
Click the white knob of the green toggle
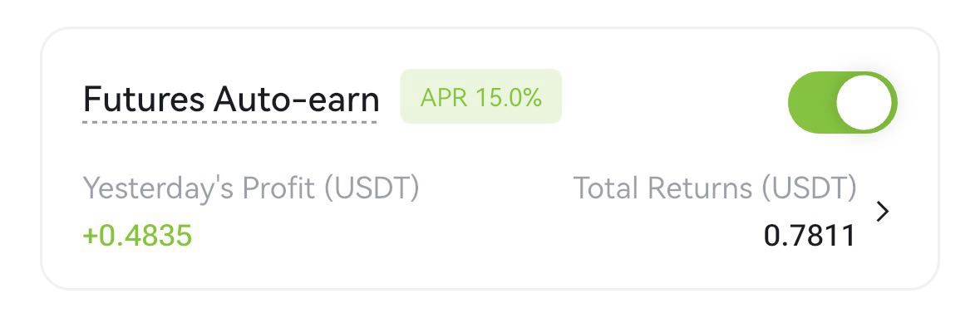point(864,102)
